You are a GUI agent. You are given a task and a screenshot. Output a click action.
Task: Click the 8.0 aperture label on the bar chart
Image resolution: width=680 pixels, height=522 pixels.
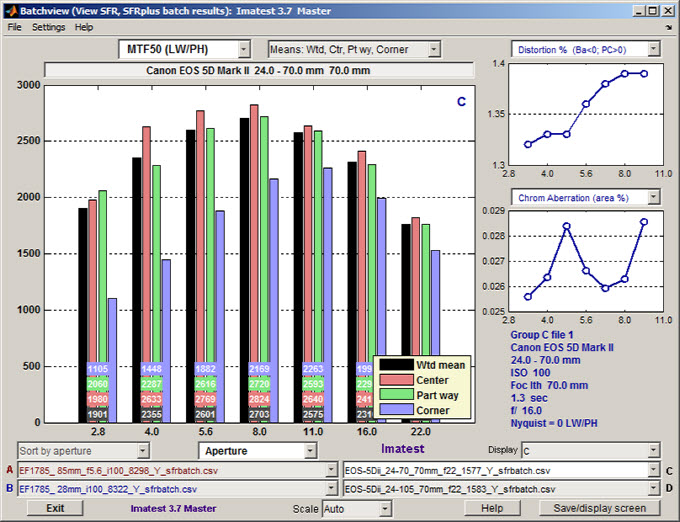259,432
